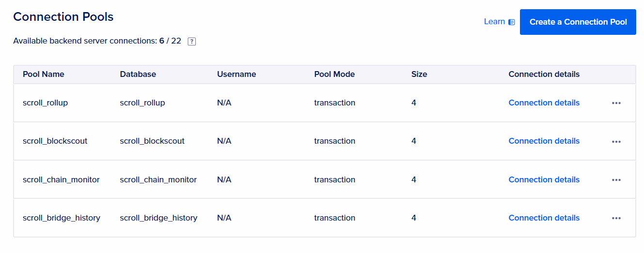The image size is (644, 253).
Task: Click the Pool Name column header
Action: [x=44, y=74]
